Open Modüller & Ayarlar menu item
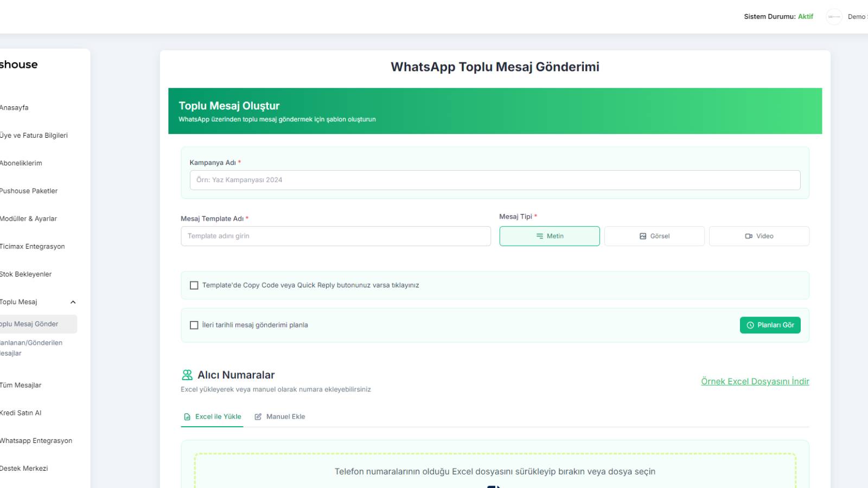This screenshot has height=488, width=868. 28,219
